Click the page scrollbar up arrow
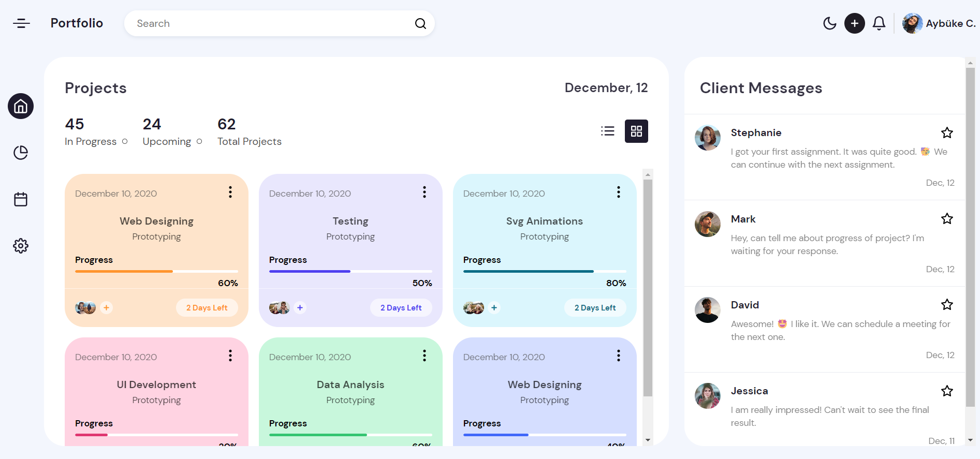The image size is (980, 459). click(970, 62)
